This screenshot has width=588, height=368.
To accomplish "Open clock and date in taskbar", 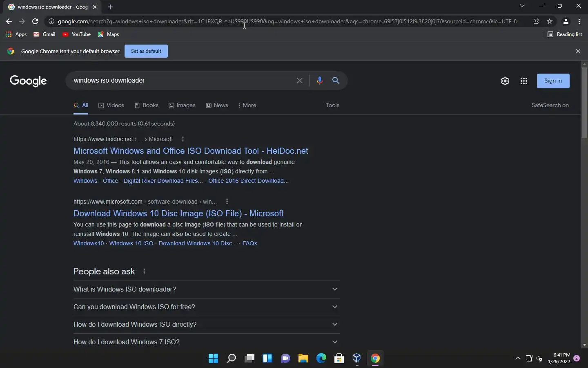I will (559, 359).
